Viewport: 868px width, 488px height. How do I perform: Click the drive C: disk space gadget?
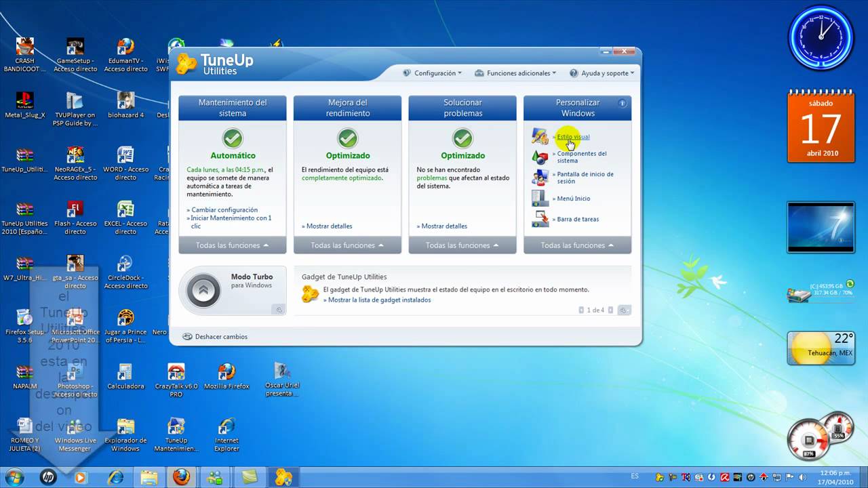click(x=821, y=291)
